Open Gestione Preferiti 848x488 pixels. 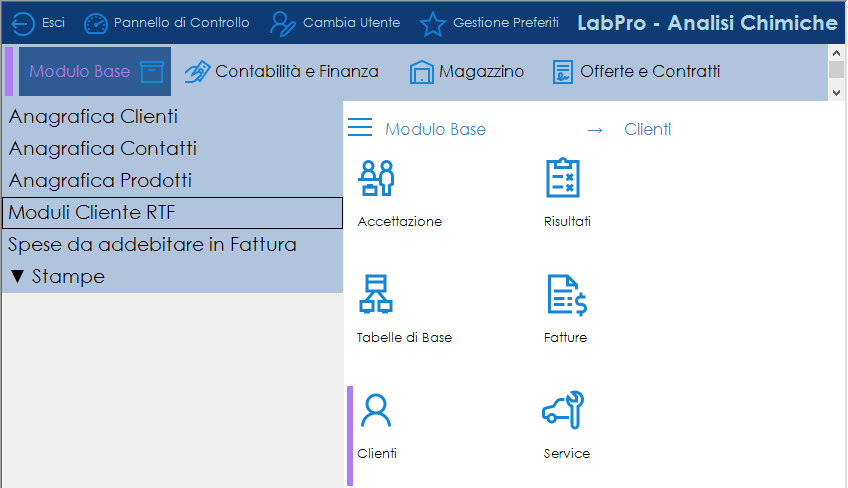[506, 23]
